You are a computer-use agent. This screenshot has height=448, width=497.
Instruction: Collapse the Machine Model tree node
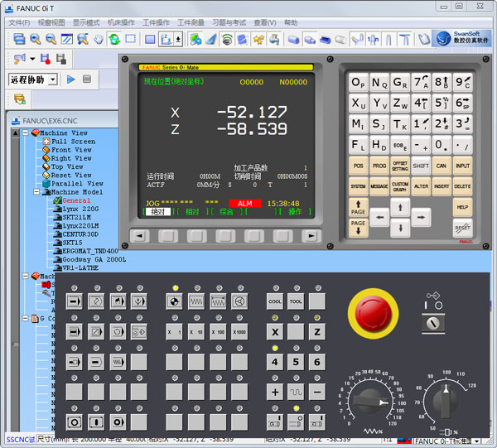(x=38, y=192)
